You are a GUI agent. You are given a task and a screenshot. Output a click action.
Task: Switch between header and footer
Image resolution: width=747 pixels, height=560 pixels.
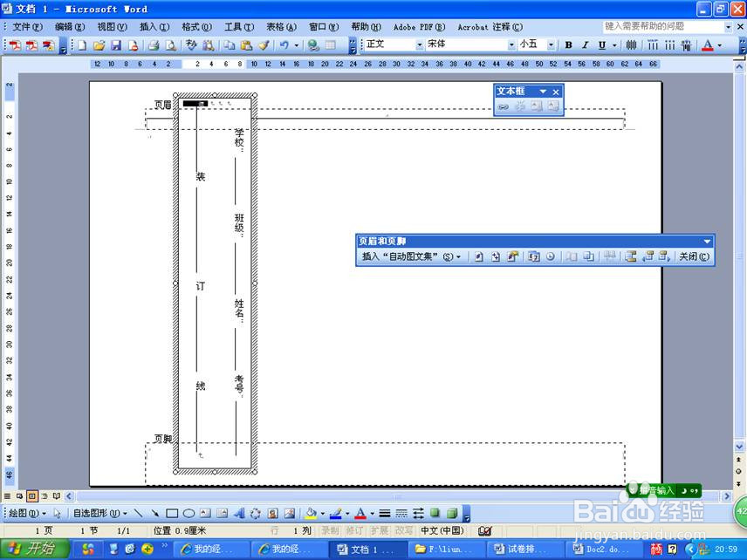tap(631, 256)
